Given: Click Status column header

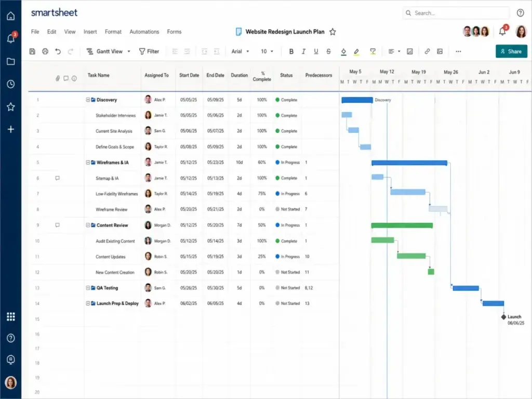Looking at the screenshot, I should (286, 75).
